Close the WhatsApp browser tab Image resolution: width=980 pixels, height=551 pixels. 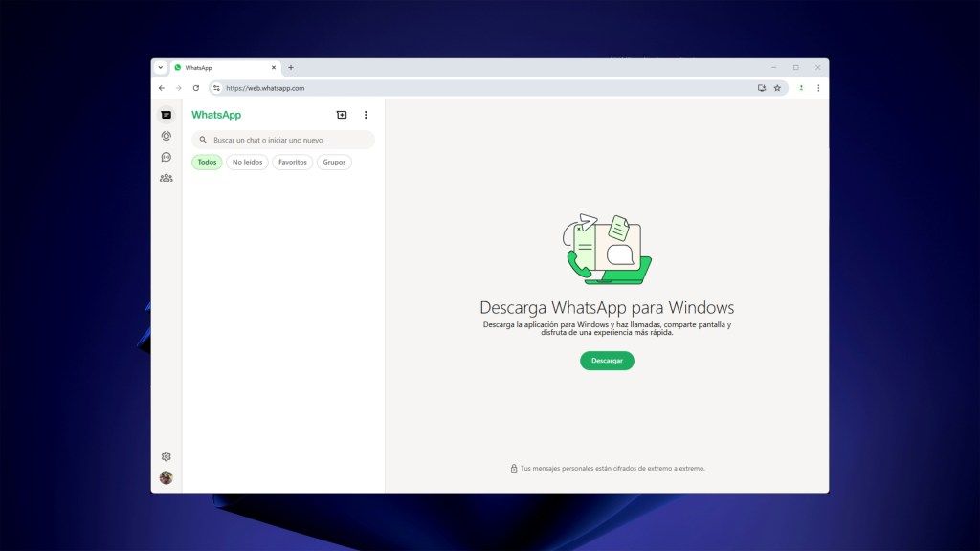pyautogui.click(x=273, y=68)
